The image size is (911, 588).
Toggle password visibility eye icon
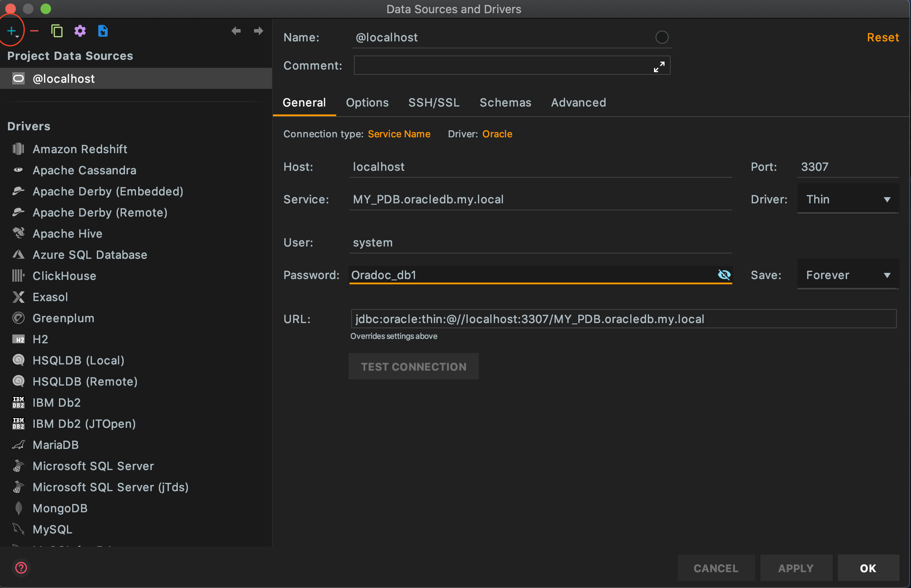724,275
